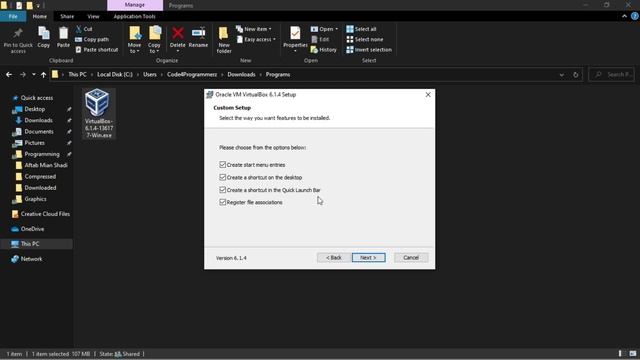Switch to the View ribbon tab
This screenshot has height=360, width=640.
(93, 16)
